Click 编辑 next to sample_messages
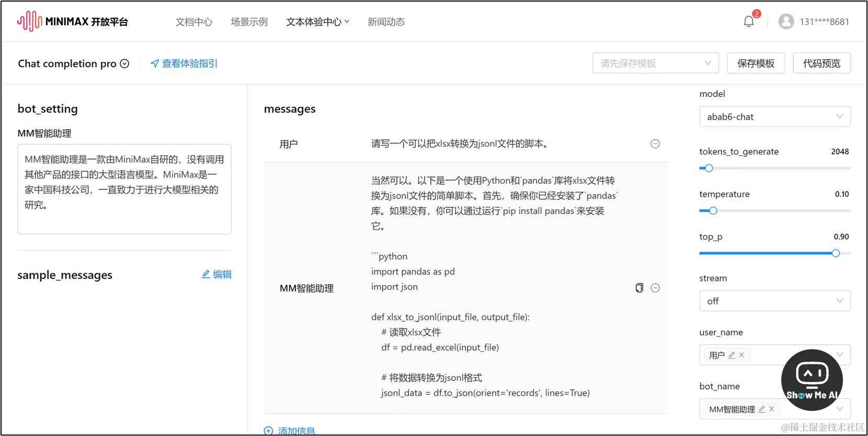The width and height of the screenshot is (868, 436). (x=222, y=274)
